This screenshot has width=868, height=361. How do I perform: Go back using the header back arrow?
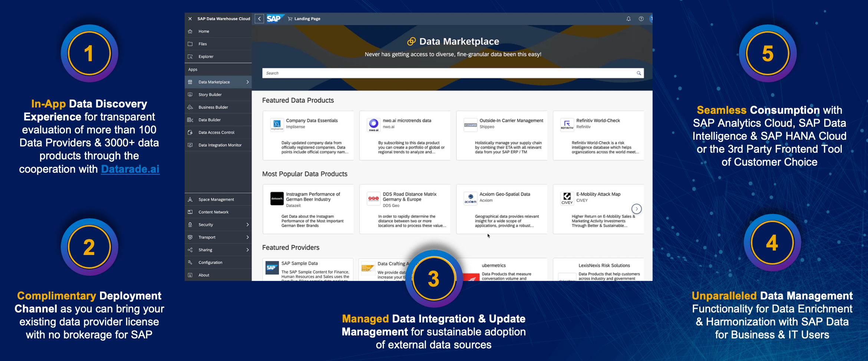pyautogui.click(x=260, y=19)
